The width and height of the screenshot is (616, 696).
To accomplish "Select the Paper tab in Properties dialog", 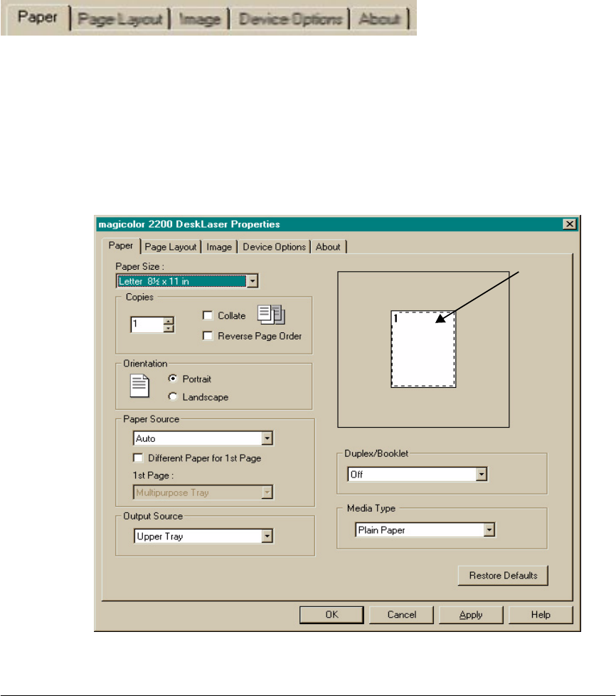I will [x=121, y=246].
